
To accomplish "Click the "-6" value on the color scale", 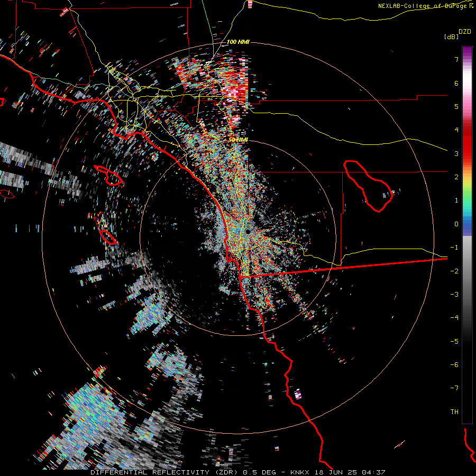I will (454, 365).
